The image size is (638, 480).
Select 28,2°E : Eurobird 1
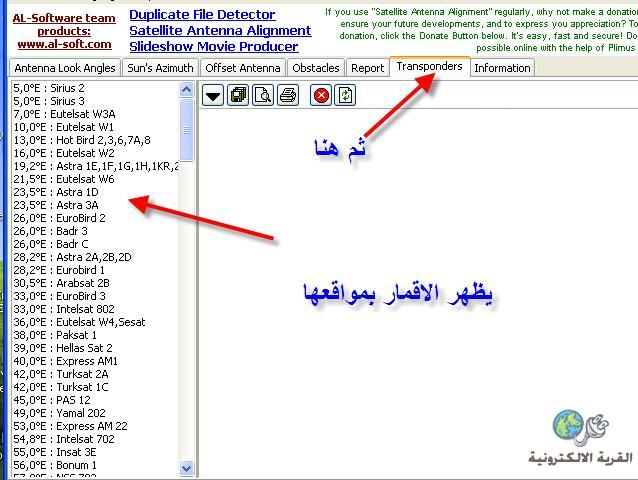tap(59, 270)
